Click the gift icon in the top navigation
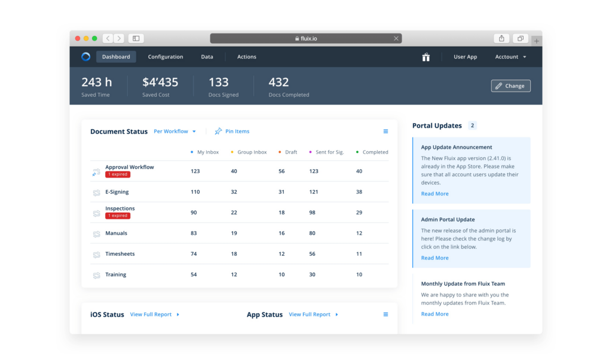Image resolution: width=612 pixels, height=364 pixels. [x=426, y=57]
